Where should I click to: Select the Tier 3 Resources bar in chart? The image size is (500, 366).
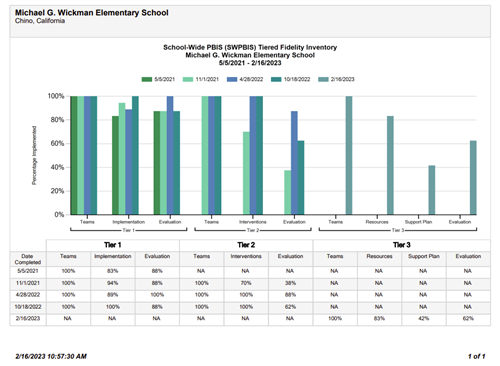[x=390, y=165]
